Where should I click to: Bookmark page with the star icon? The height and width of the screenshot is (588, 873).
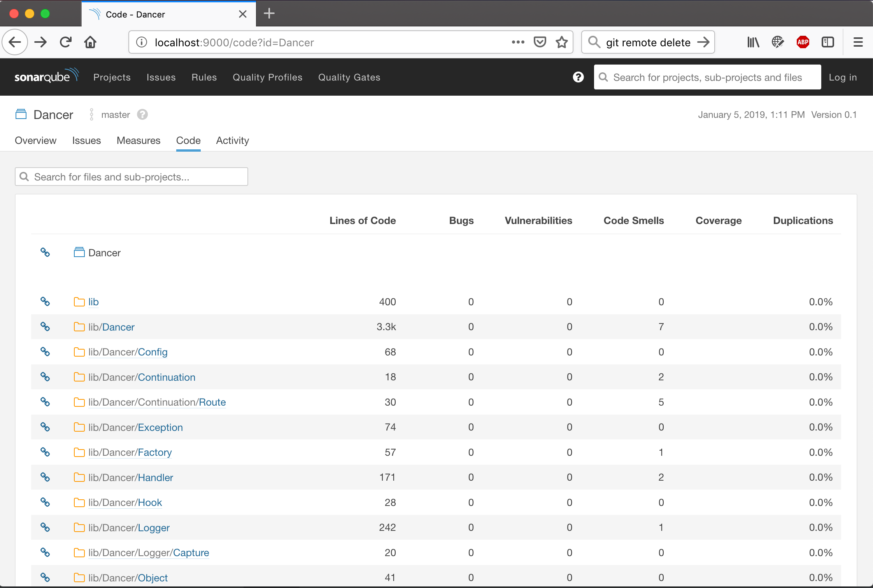pos(561,42)
